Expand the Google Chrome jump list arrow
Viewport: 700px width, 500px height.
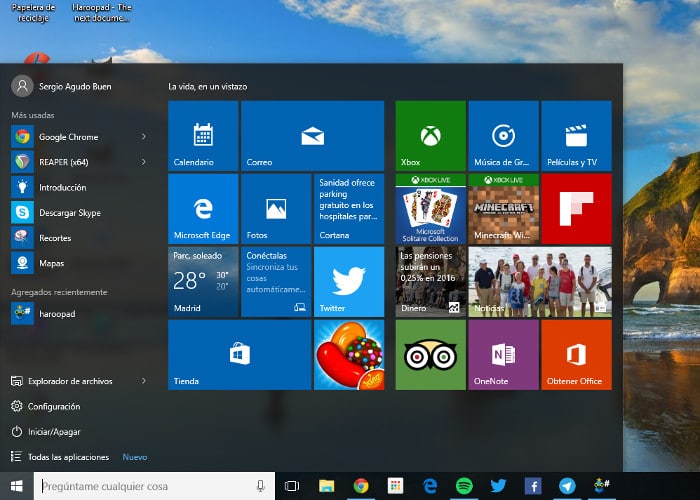(144, 137)
